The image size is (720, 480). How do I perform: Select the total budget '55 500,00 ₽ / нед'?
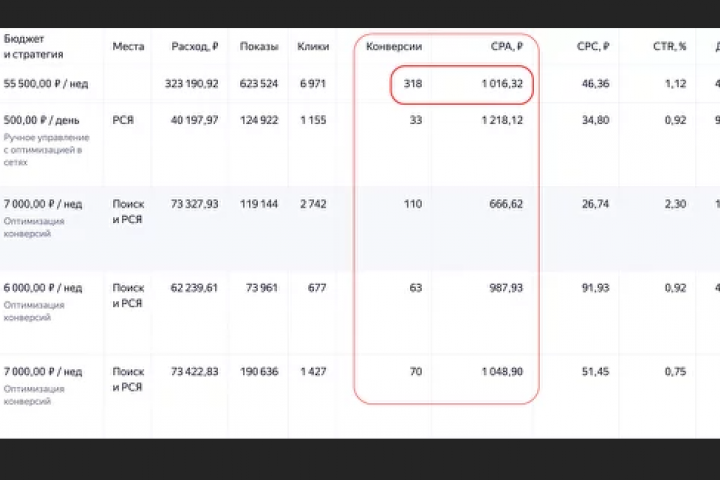point(46,84)
